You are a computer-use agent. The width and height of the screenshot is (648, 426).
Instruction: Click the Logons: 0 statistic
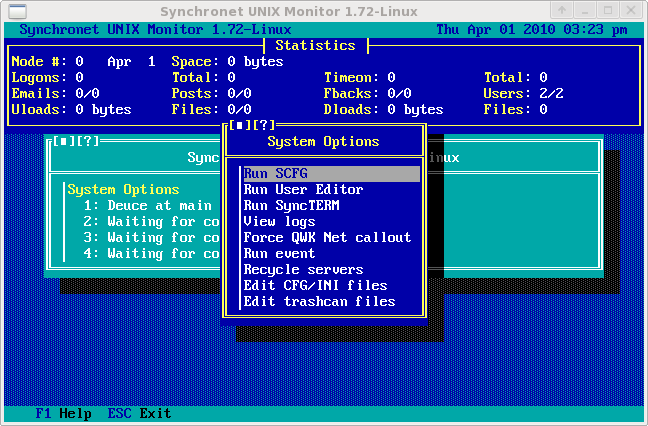[48, 78]
